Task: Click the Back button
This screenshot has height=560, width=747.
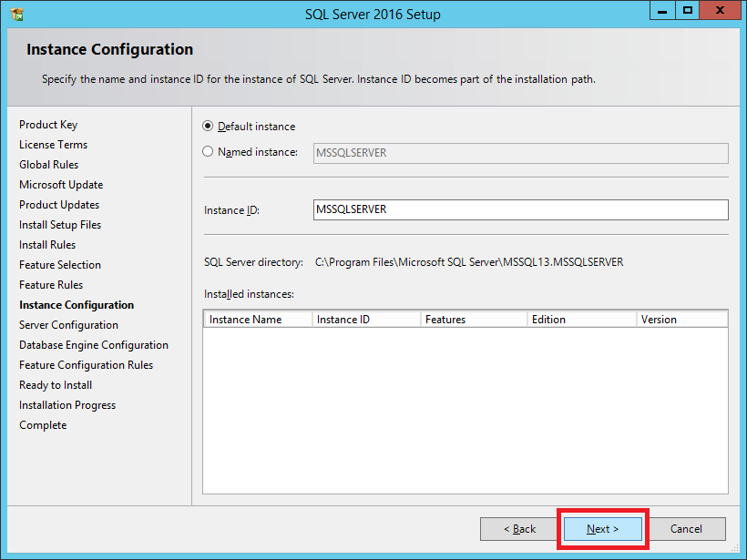Action: coord(520,529)
